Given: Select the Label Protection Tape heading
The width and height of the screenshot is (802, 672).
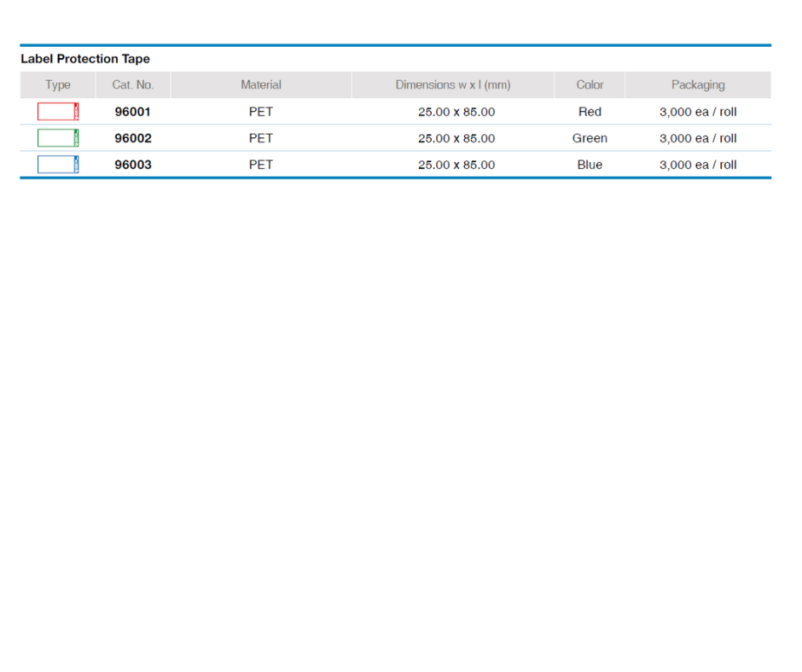Looking at the screenshot, I should coord(85,59).
